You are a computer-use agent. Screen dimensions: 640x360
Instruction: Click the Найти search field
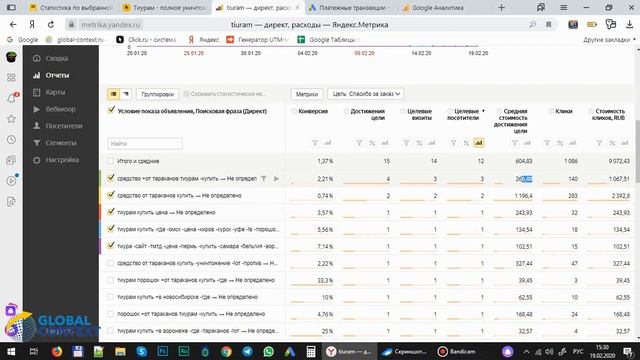[x=145, y=144]
